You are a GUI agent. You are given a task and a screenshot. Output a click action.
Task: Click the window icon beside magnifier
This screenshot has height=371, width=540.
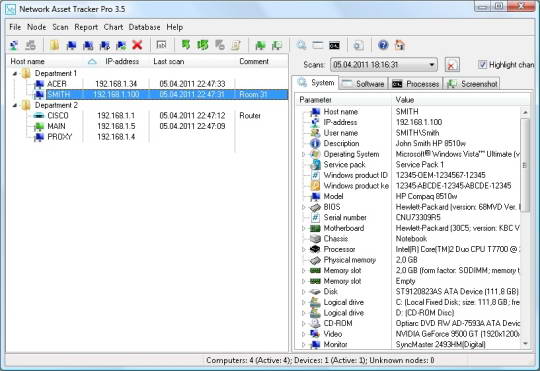[318, 45]
